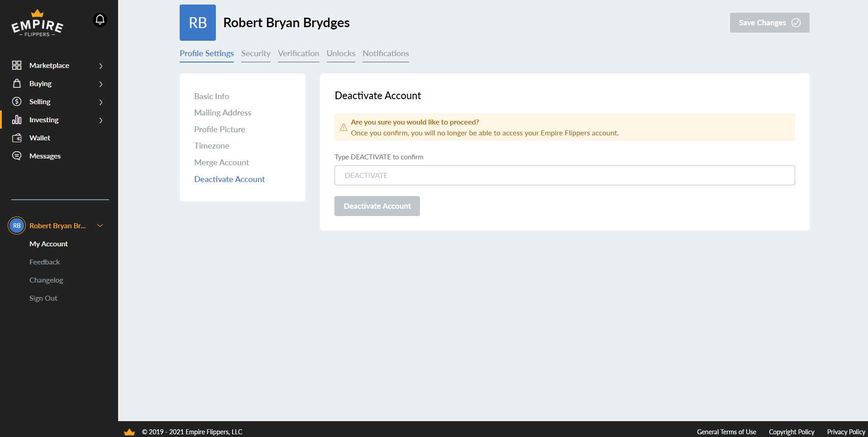Select Deactivate Account in settings list

coord(229,179)
